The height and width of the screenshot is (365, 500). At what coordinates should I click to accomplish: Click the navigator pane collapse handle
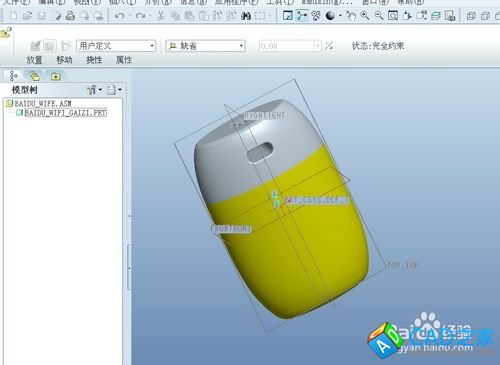pyautogui.click(x=129, y=267)
